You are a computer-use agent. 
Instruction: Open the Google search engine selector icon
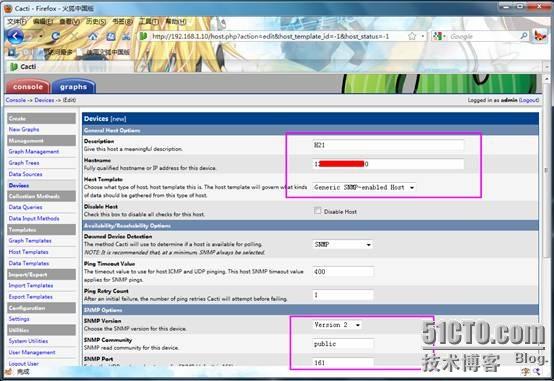pos(438,36)
